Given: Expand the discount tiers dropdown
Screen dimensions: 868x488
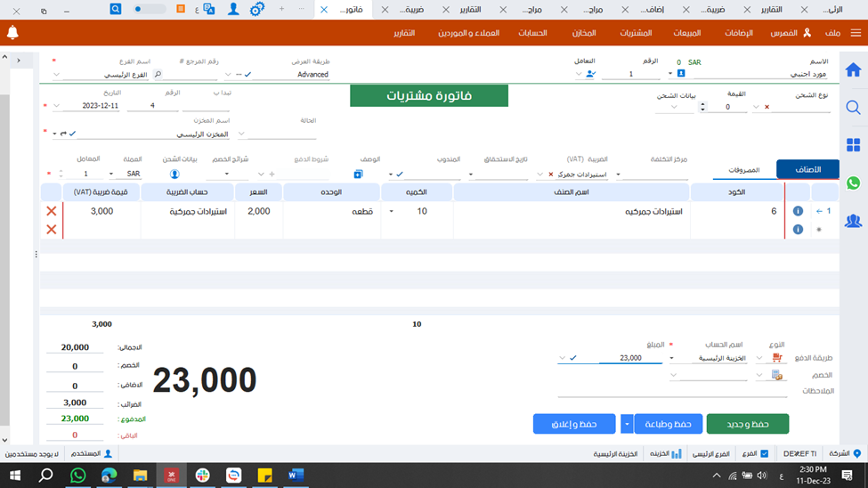Looking at the screenshot, I should pos(226,174).
